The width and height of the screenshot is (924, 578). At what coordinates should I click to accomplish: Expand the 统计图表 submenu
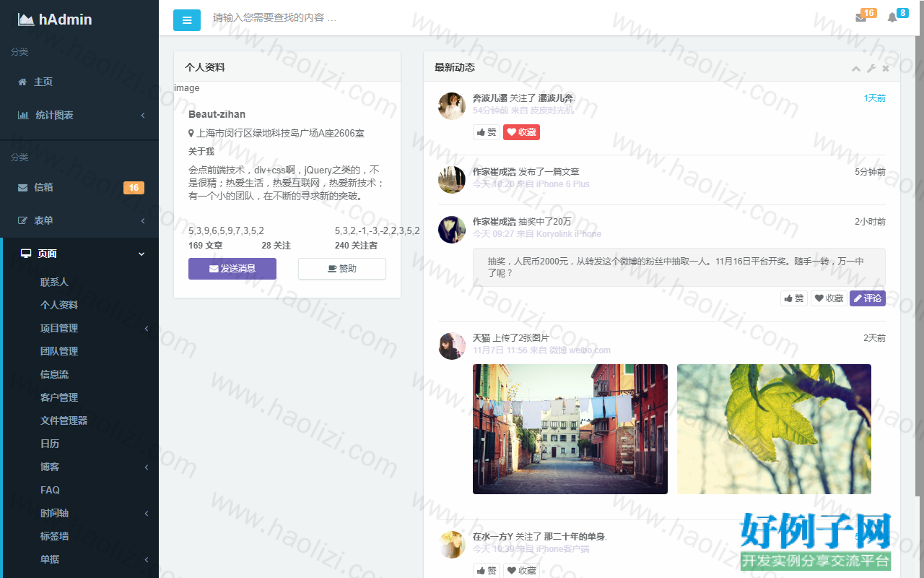143,116
